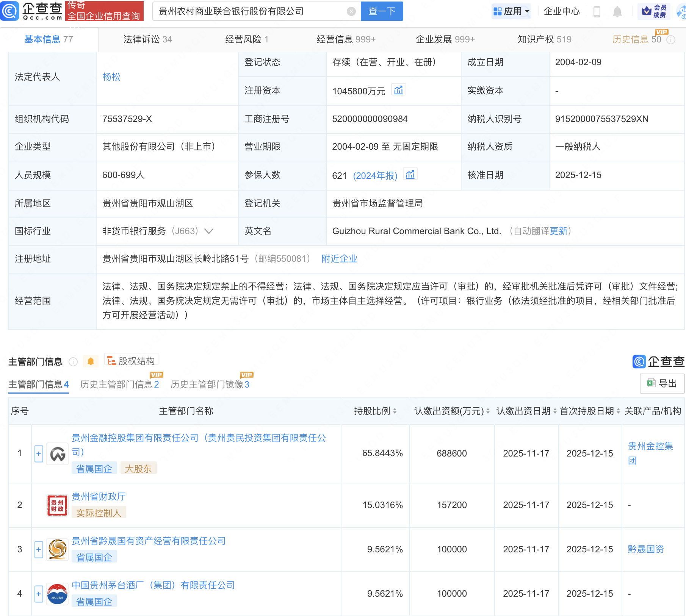Switch to the 法律诉讼 tab
Viewport: 686px width, 616px height.
(x=147, y=39)
